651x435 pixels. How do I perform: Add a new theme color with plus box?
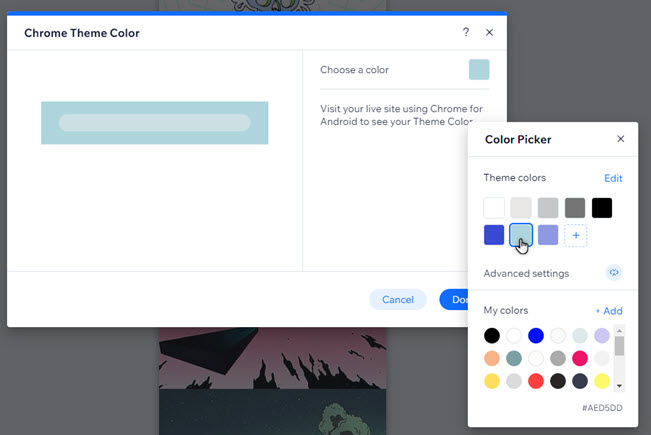575,235
